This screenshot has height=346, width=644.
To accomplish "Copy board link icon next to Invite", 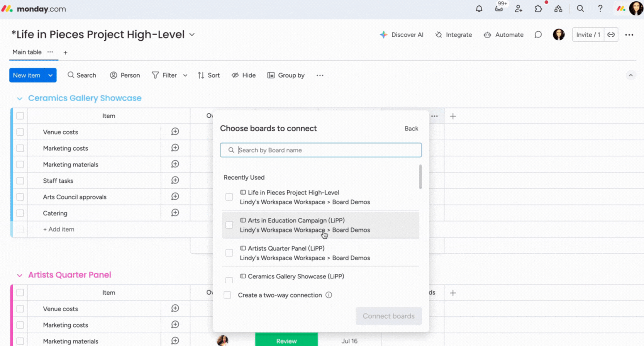I will click(611, 35).
